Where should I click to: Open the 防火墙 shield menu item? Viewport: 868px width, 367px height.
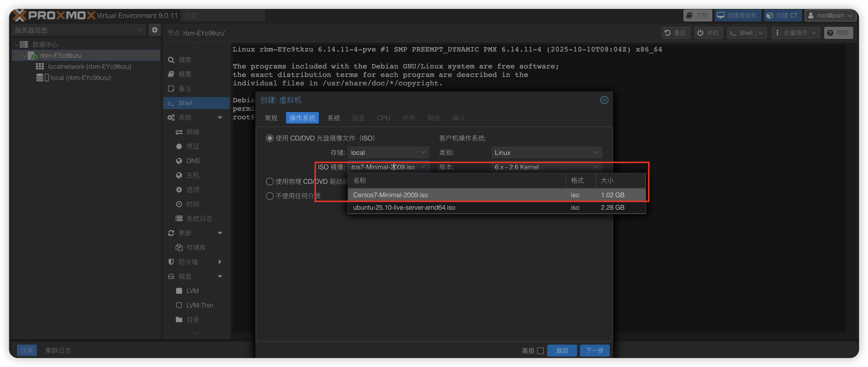tap(188, 262)
